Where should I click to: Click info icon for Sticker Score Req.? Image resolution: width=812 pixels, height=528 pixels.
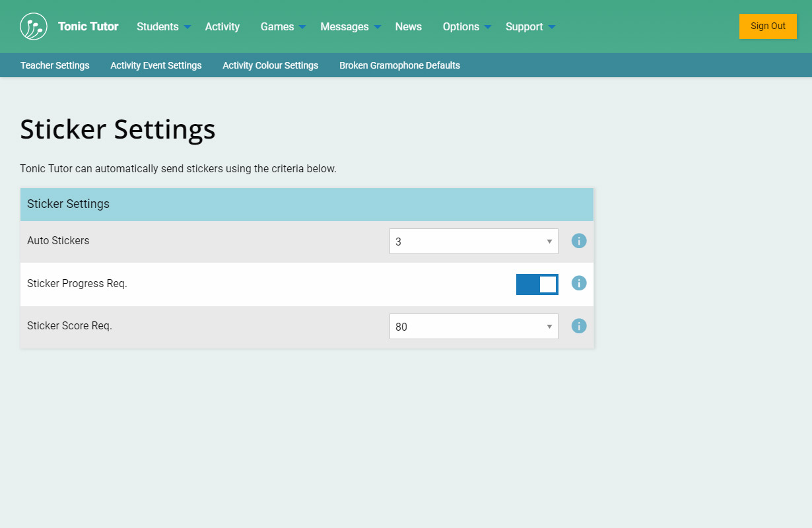(x=579, y=326)
